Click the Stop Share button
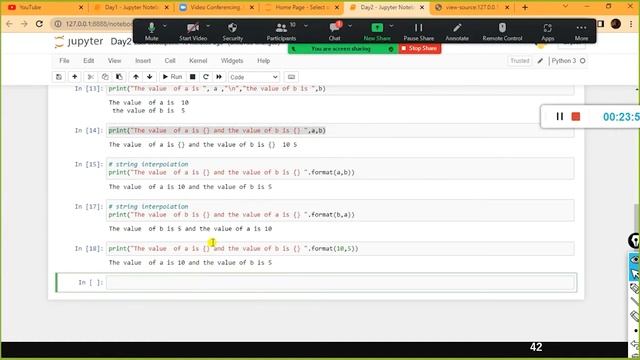This screenshot has width=640, height=360. tap(419, 49)
